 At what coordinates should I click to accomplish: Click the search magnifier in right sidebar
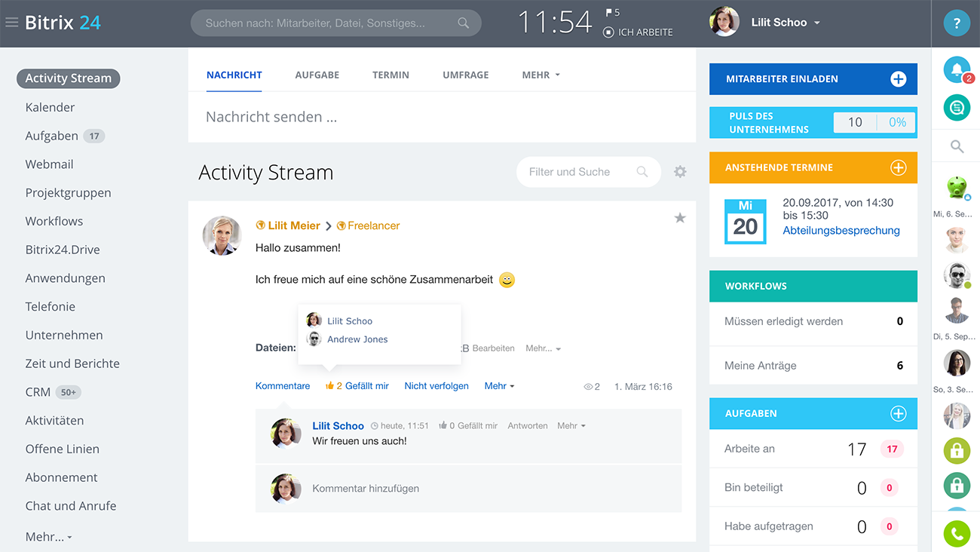(x=957, y=146)
